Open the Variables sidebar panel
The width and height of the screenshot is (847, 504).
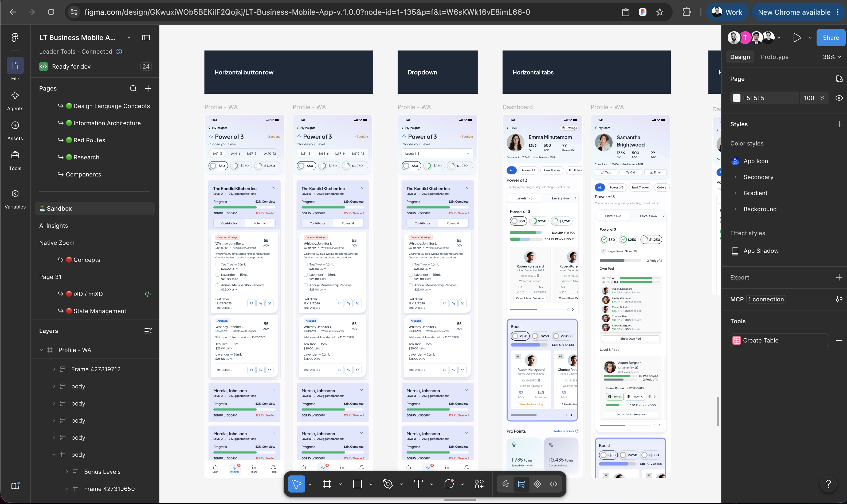15,199
